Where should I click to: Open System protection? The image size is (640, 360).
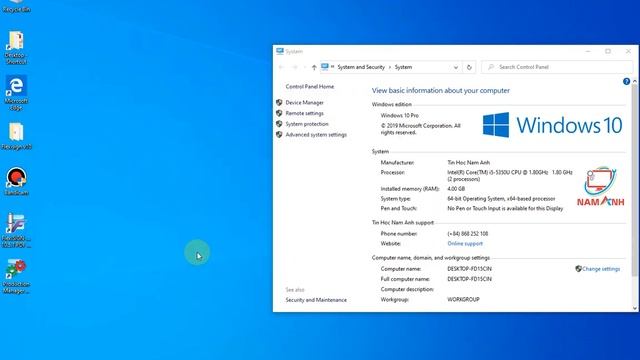[x=307, y=124]
